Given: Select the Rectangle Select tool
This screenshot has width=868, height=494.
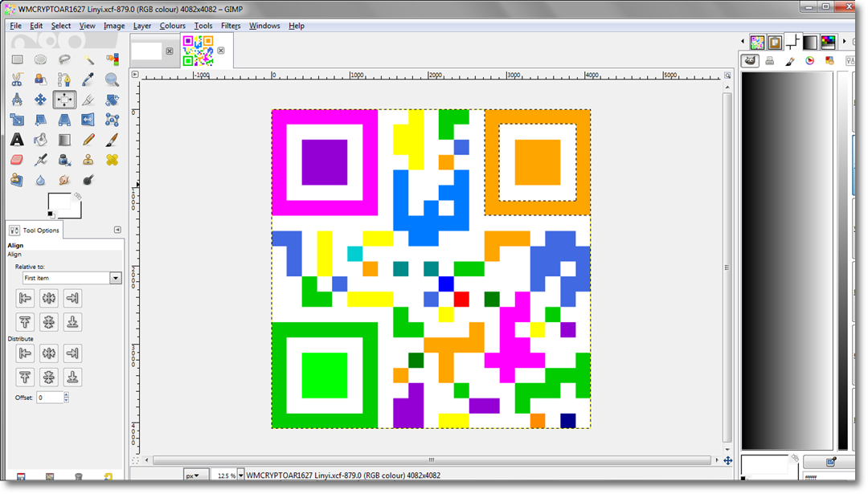Looking at the screenshot, I should (x=17, y=59).
